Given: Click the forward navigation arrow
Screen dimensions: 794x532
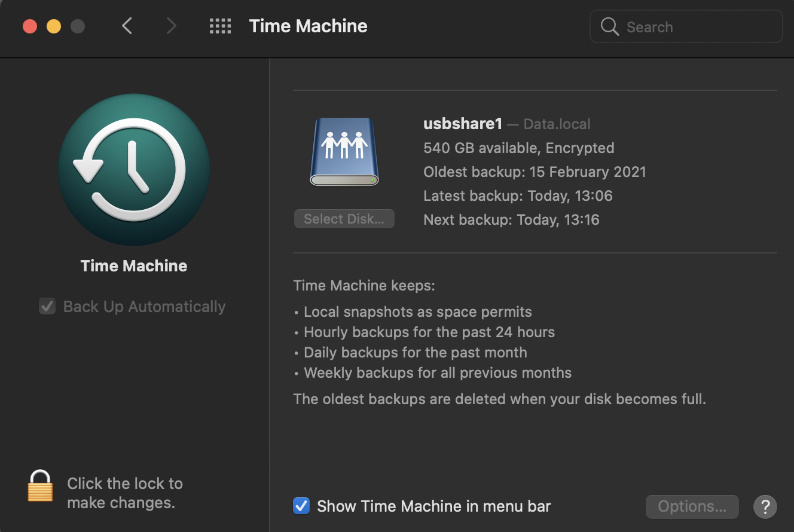Looking at the screenshot, I should pyautogui.click(x=171, y=26).
